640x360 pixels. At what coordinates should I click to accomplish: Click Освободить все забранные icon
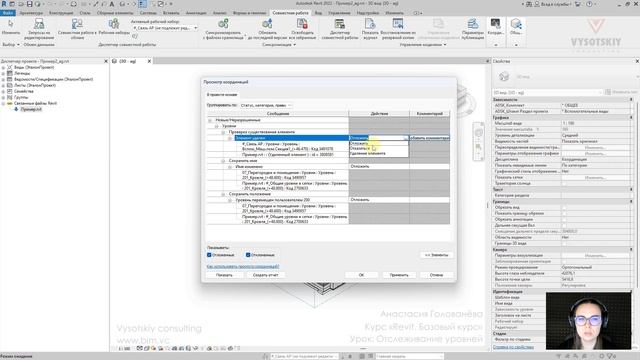tap(302, 24)
